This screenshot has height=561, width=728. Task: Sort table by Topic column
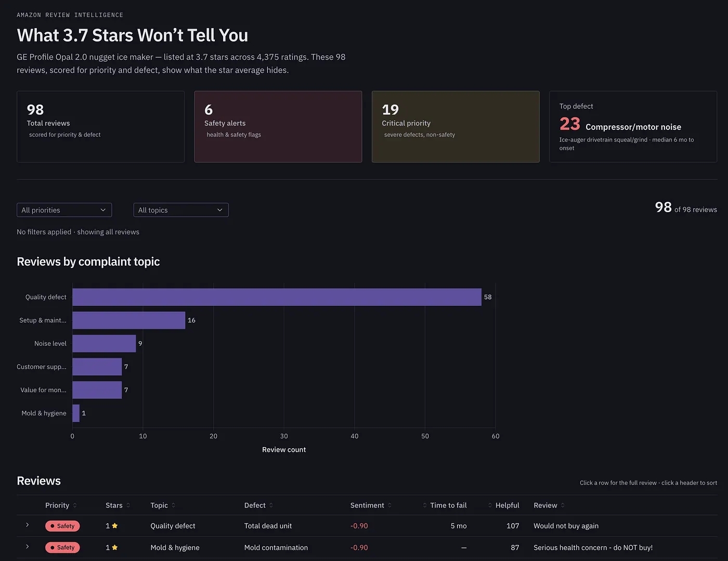pyautogui.click(x=163, y=505)
